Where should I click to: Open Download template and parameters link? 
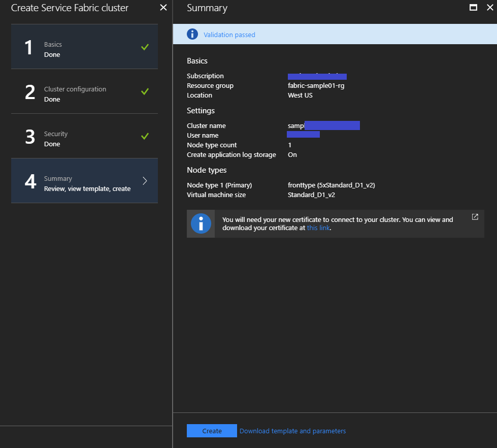coord(292,431)
